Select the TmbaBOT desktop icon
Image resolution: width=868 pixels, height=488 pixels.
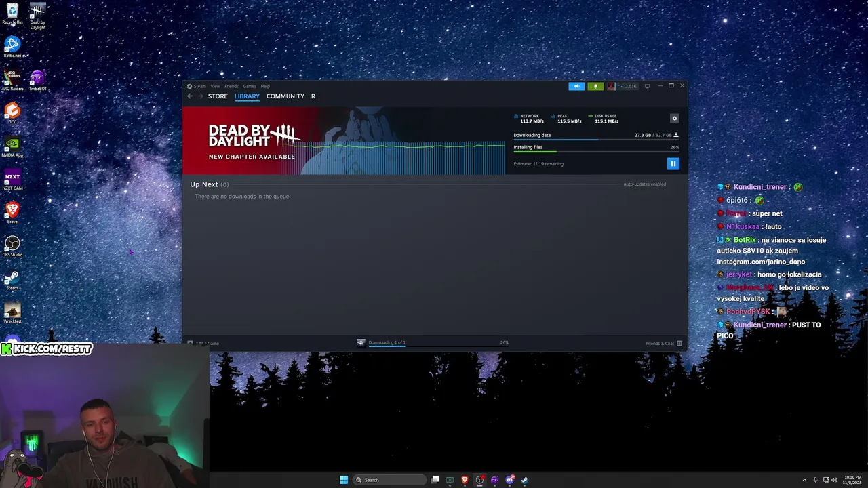coord(37,80)
